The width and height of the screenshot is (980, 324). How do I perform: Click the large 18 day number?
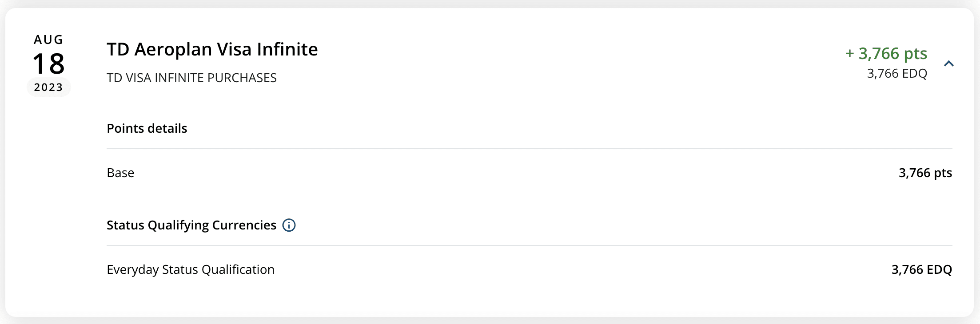tap(48, 63)
